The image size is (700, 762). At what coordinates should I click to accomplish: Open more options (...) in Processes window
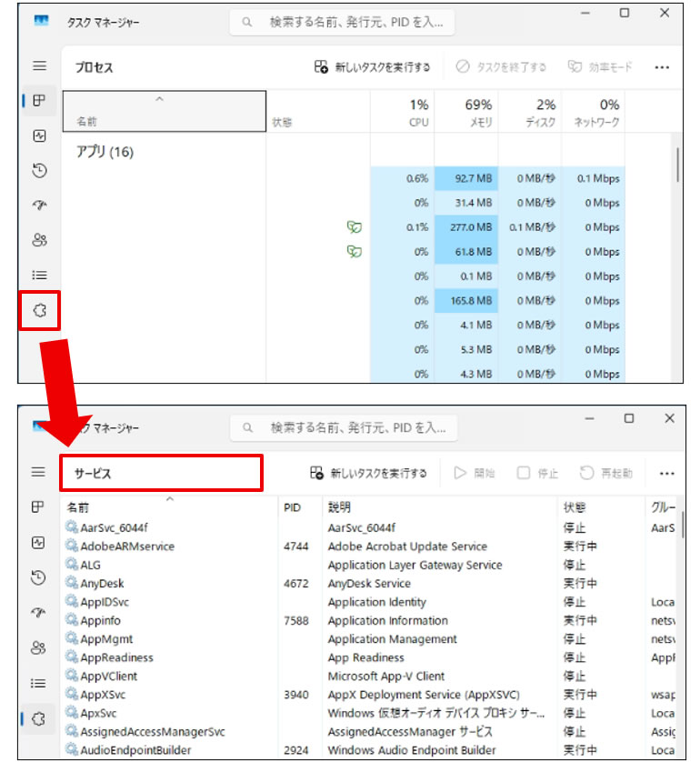pyautogui.click(x=662, y=67)
